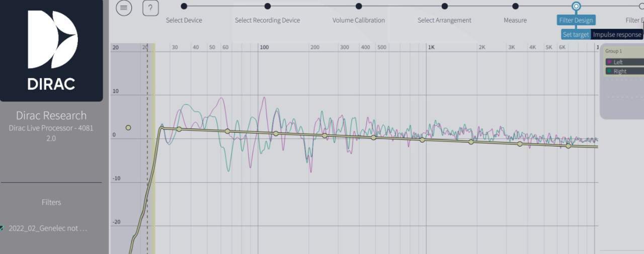Click the -20 dB axis label
Viewport: 644px width, 254px height.
(x=116, y=222)
